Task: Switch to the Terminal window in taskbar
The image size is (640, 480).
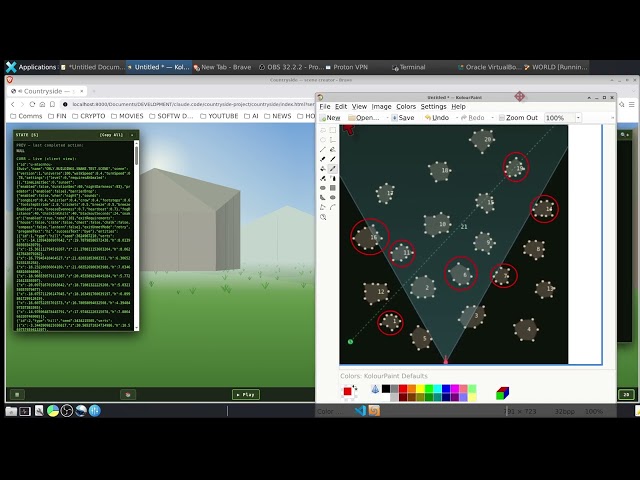Action: click(x=409, y=67)
